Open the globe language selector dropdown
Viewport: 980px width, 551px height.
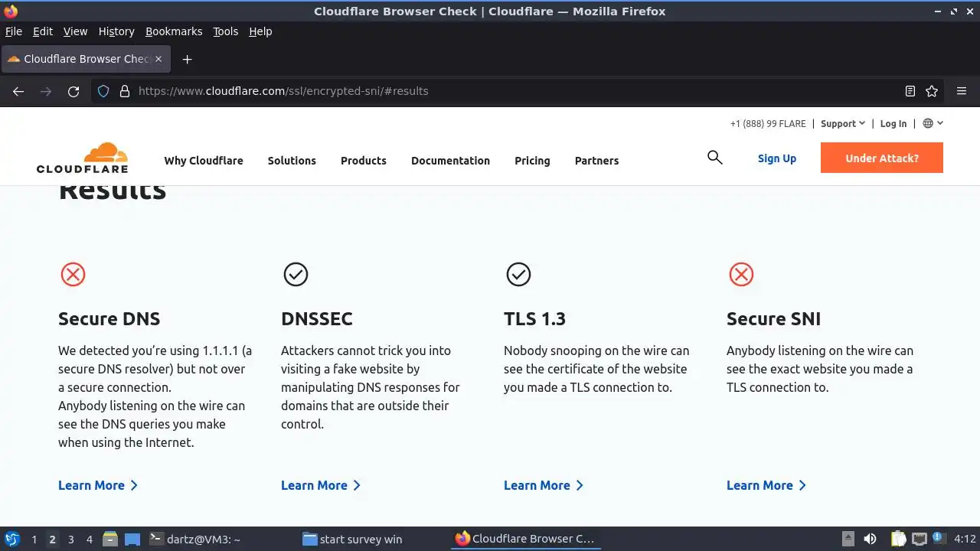933,123
